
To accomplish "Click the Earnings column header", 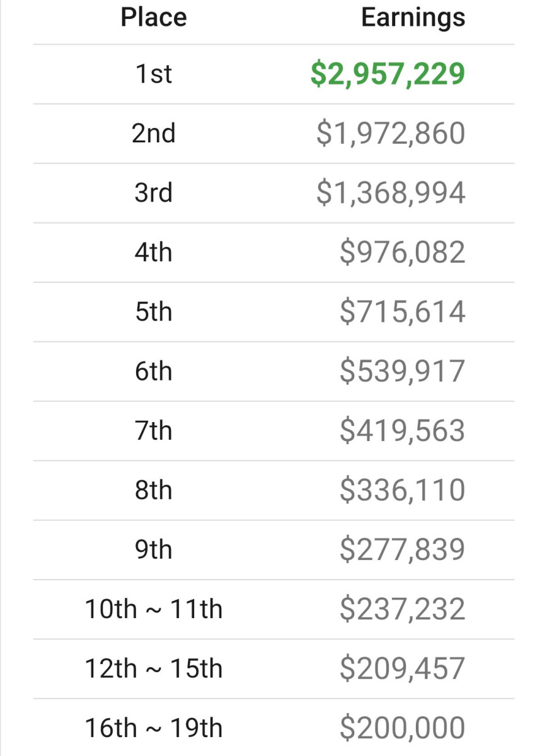I will (413, 17).
